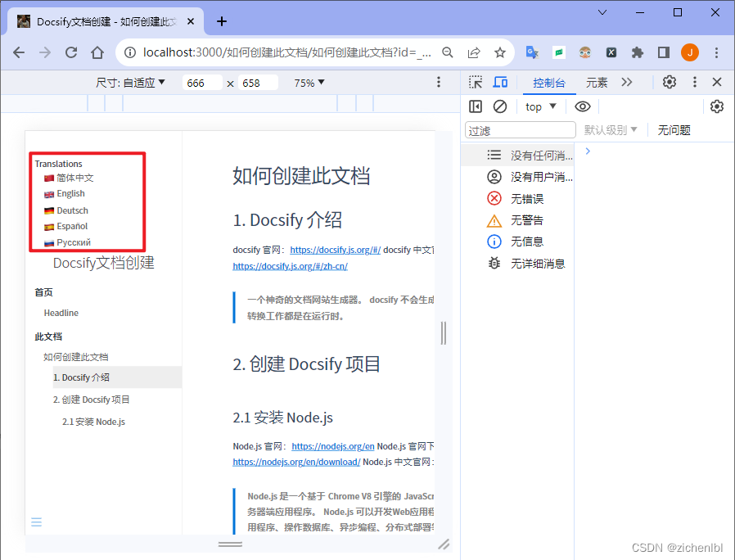Switch translation to Русский
This screenshot has width=735, height=560.
pos(67,243)
